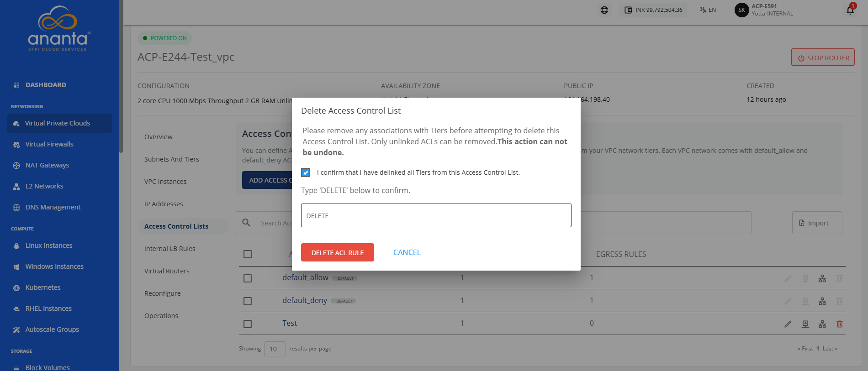Switch to the Overview tab
868x371 pixels.
pyautogui.click(x=159, y=137)
